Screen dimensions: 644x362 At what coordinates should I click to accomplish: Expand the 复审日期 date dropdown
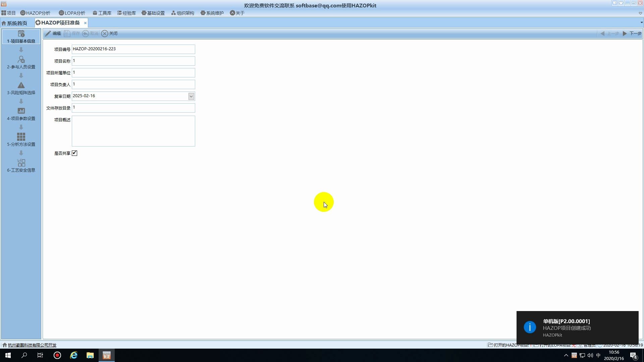[191, 96]
